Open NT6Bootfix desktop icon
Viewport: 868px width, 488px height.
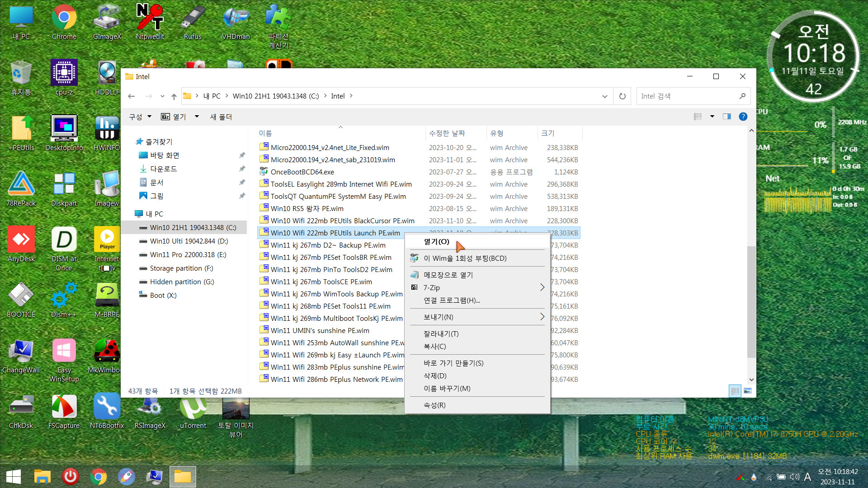point(107,411)
